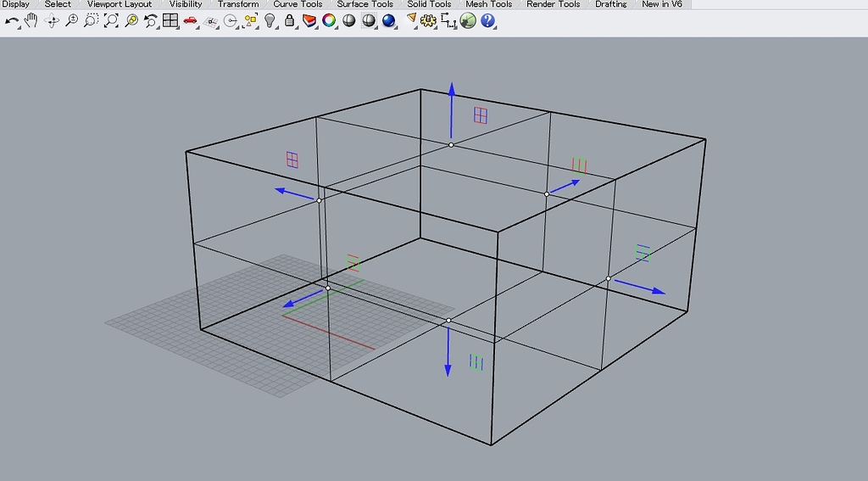Click the Zoom Extents icon
The image size is (868, 481).
pyautogui.click(x=111, y=21)
